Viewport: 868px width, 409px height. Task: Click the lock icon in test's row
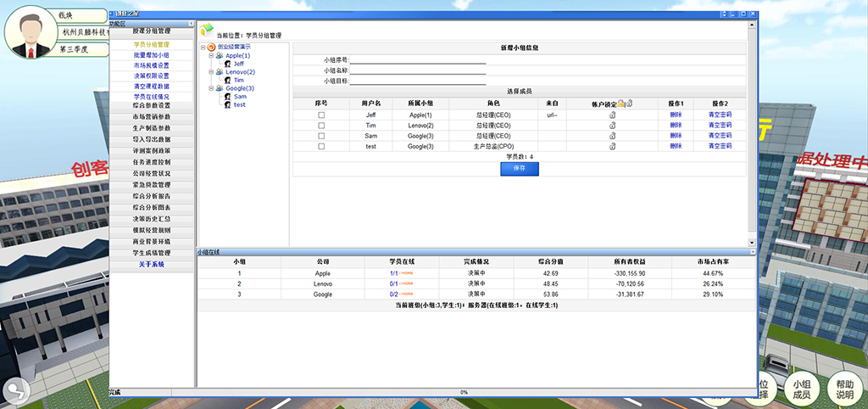[x=611, y=147]
